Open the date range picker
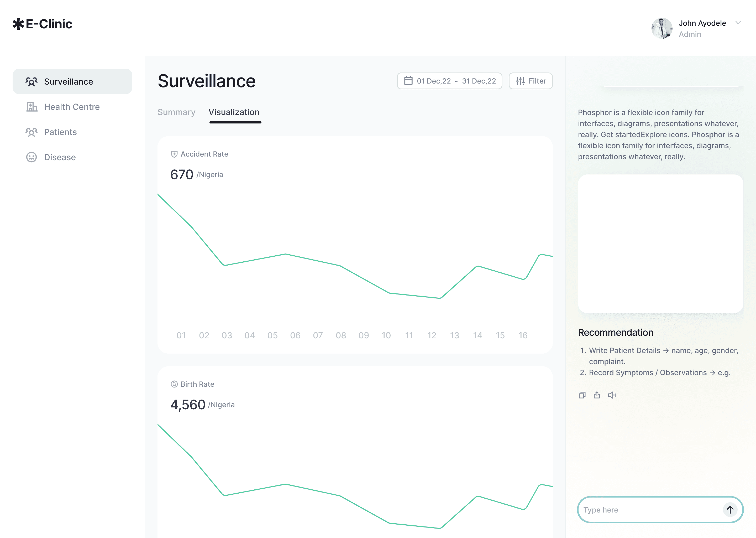The image size is (756, 538). click(x=449, y=81)
